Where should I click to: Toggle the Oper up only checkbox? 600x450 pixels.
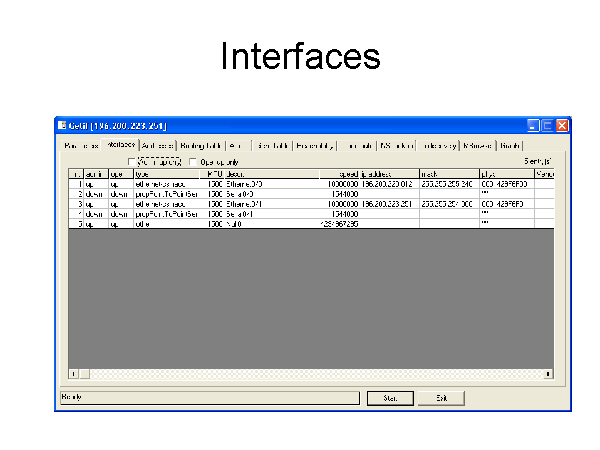[193, 161]
